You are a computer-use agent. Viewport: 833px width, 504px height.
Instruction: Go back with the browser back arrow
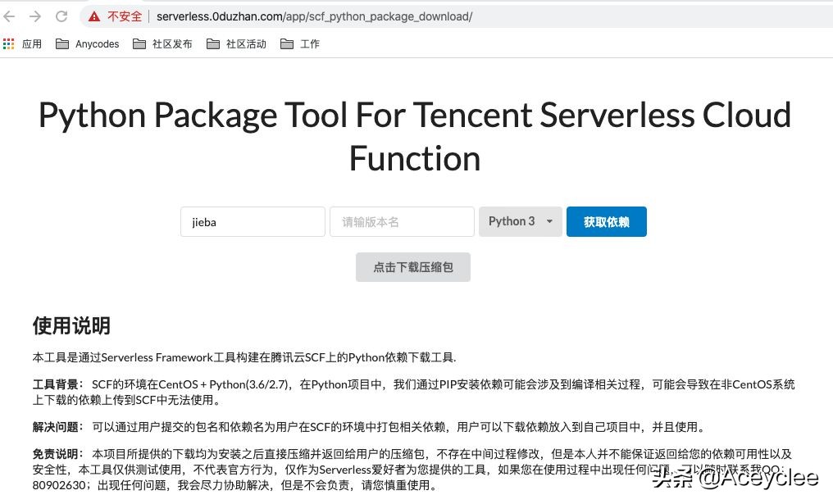click(x=9, y=16)
